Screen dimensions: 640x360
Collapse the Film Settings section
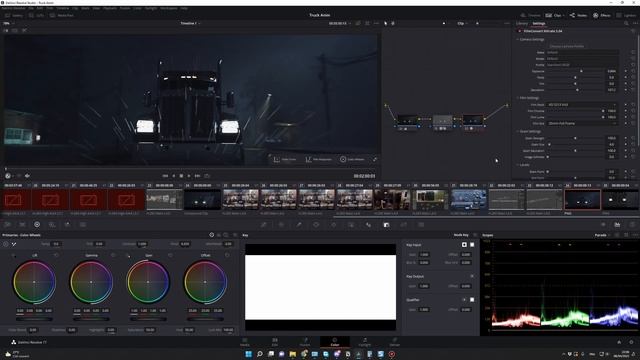pyautogui.click(x=518, y=98)
